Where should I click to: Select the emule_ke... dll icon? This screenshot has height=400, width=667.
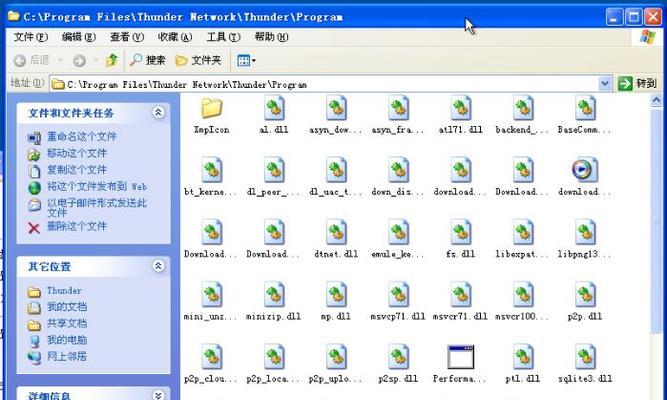point(399,232)
